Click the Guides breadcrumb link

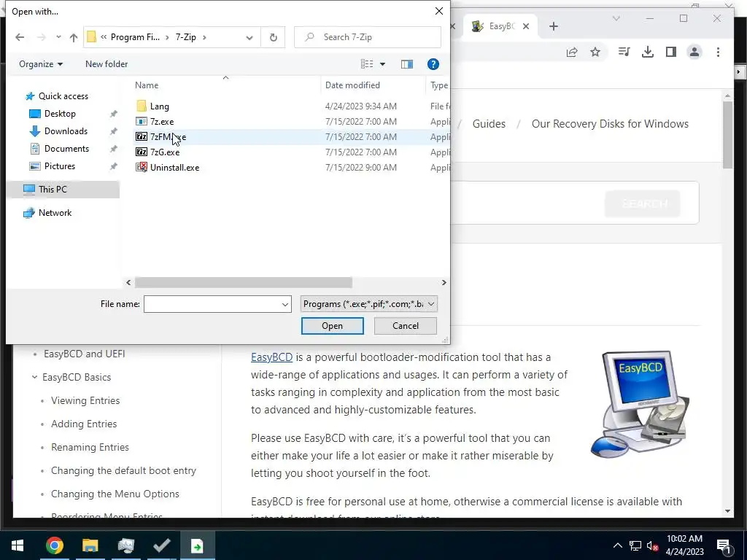click(x=489, y=124)
